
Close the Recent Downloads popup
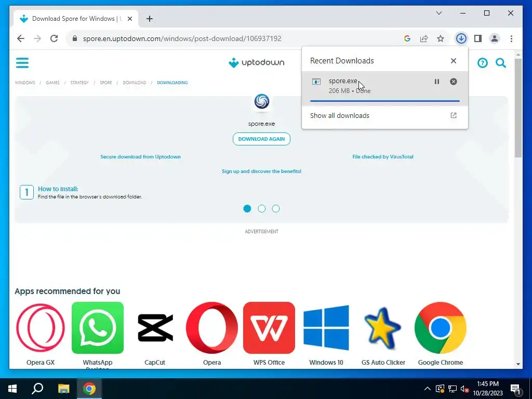point(453,61)
